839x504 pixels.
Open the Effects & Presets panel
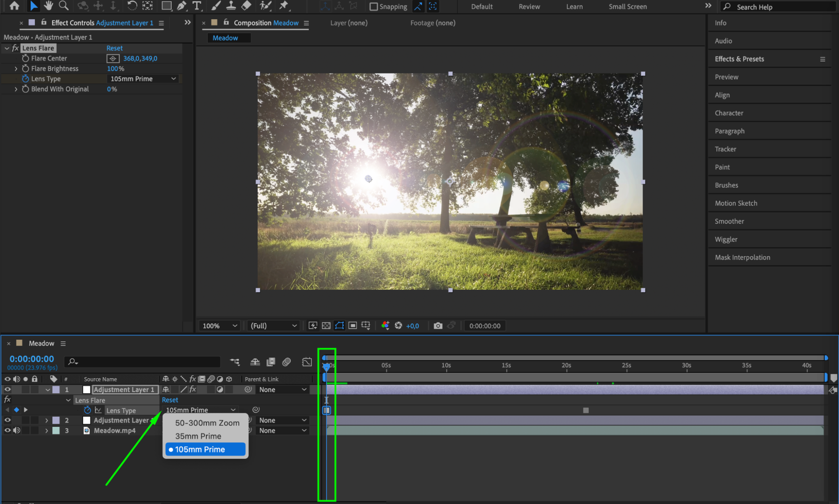coord(739,59)
